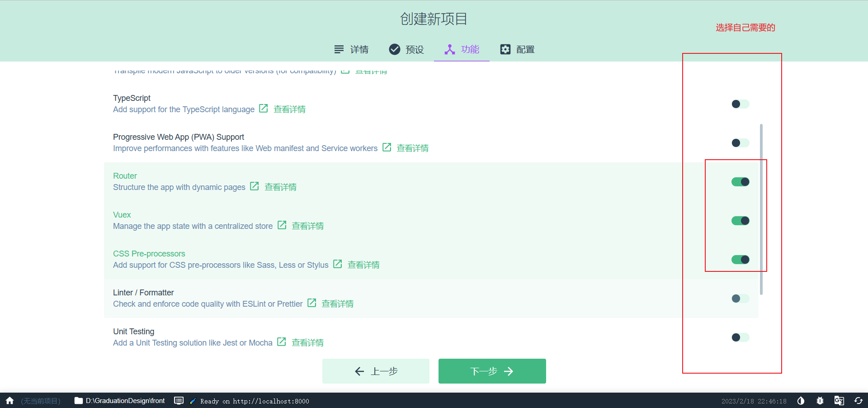This screenshot has width=868, height=408.
Task: Open TypeScript docs via its external link icon
Action: coord(263,109)
